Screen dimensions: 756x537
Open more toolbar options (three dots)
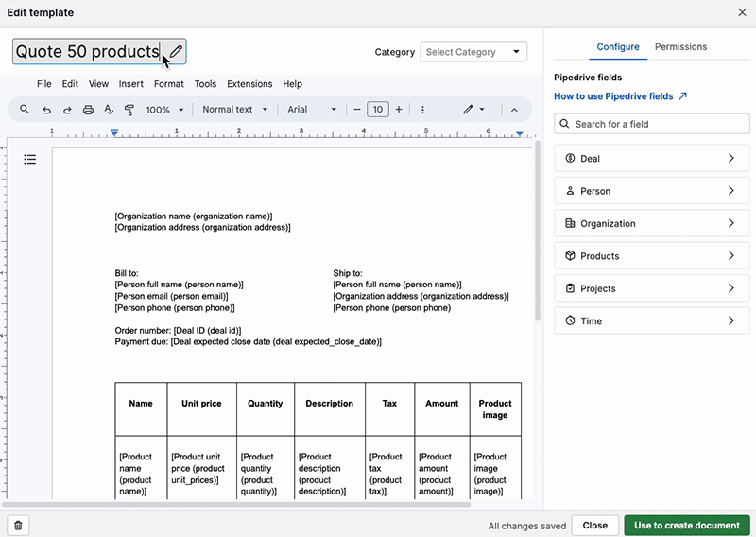tap(422, 110)
